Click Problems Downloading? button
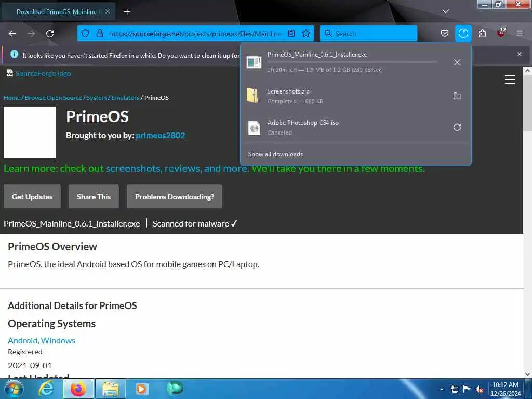 [175, 196]
